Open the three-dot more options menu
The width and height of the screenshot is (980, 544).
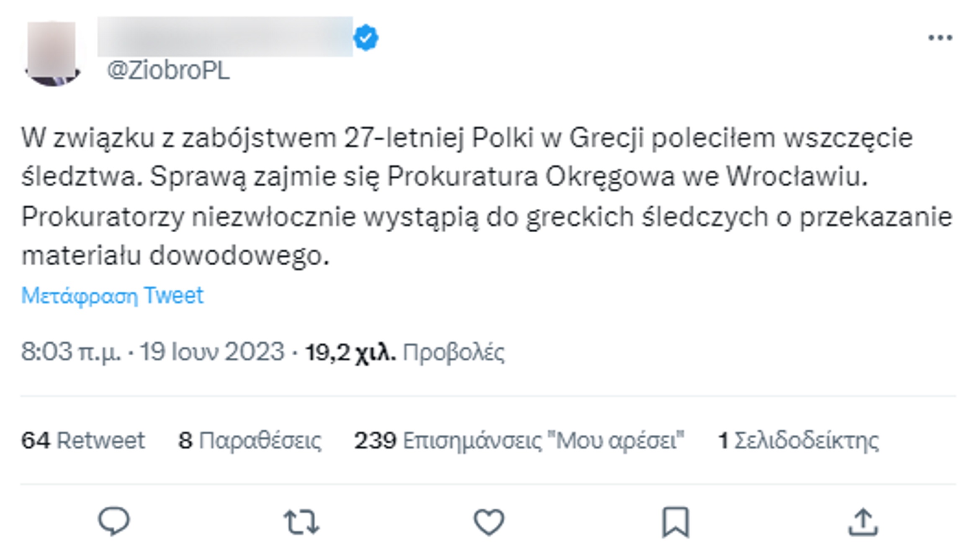(940, 38)
